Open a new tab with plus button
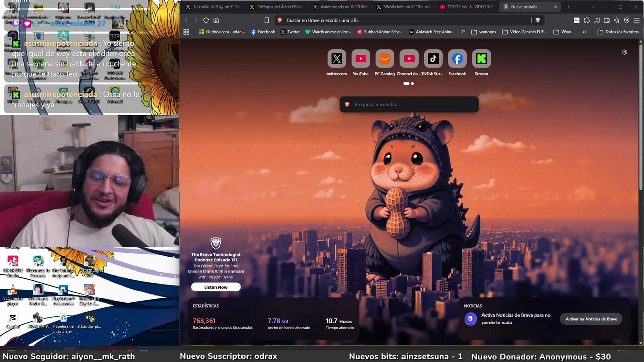 point(568,7)
